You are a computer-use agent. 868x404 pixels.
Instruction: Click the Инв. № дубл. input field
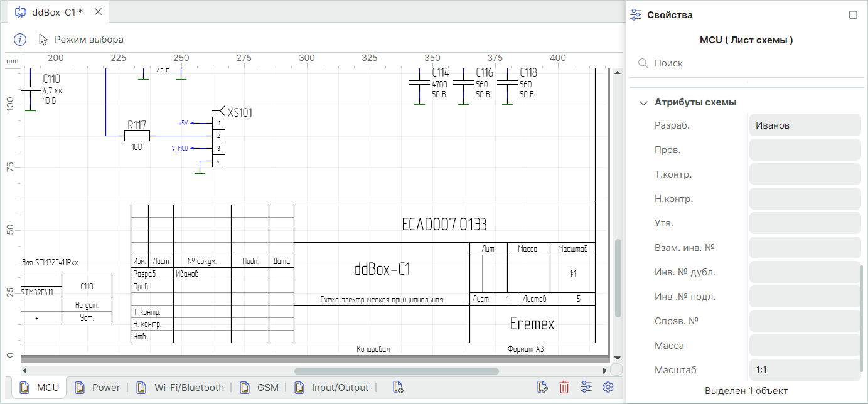[805, 272]
